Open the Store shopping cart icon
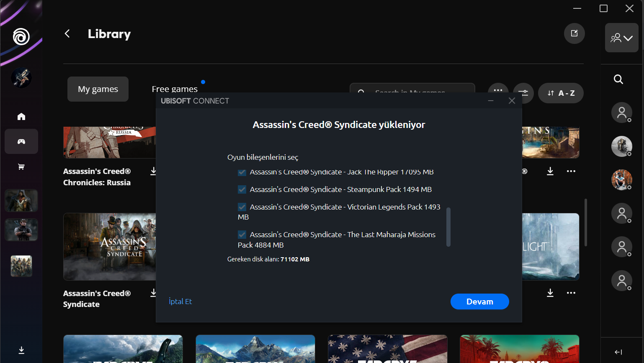The height and width of the screenshot is (363, 644). [x=21, y=167]
